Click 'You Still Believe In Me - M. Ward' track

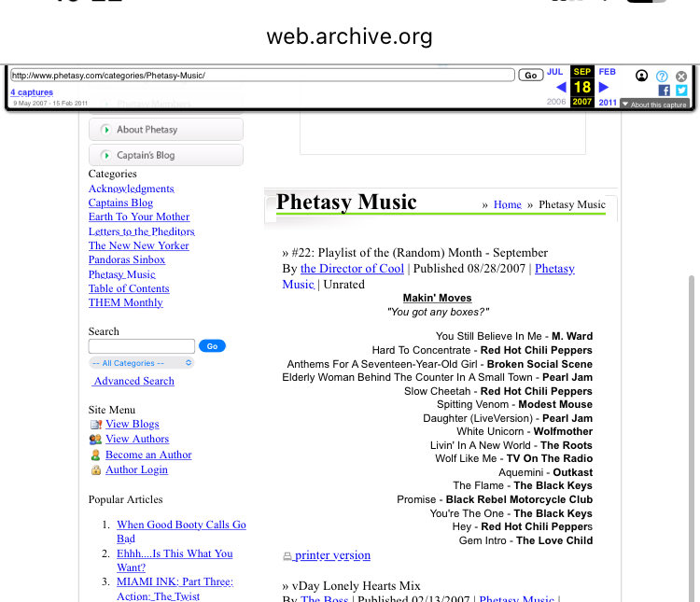click(514, 336)
